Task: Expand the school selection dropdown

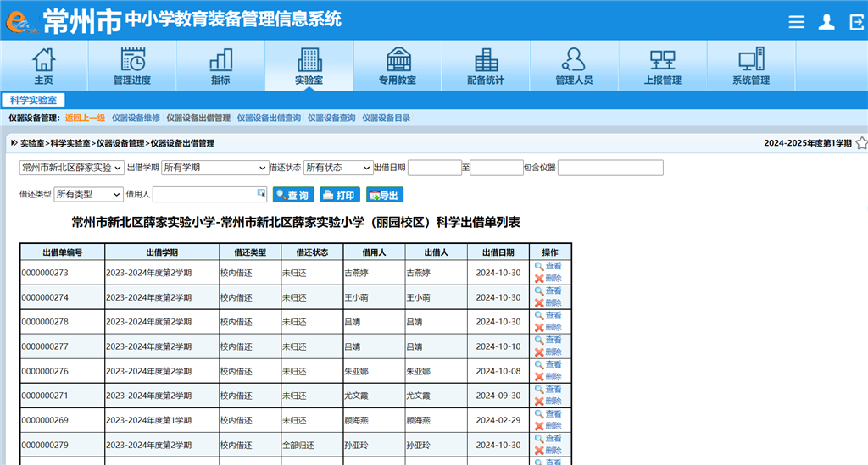Action: click(x=72, y=168)
